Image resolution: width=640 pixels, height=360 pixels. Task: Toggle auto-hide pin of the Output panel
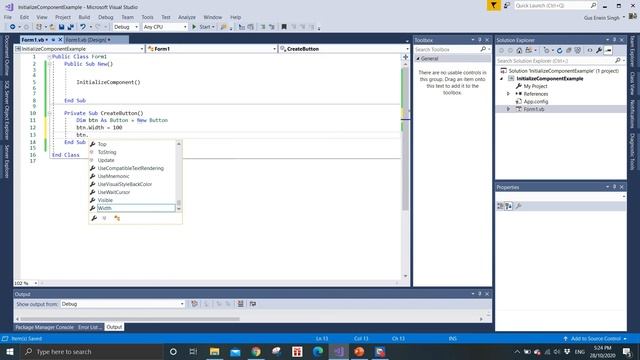480,294
